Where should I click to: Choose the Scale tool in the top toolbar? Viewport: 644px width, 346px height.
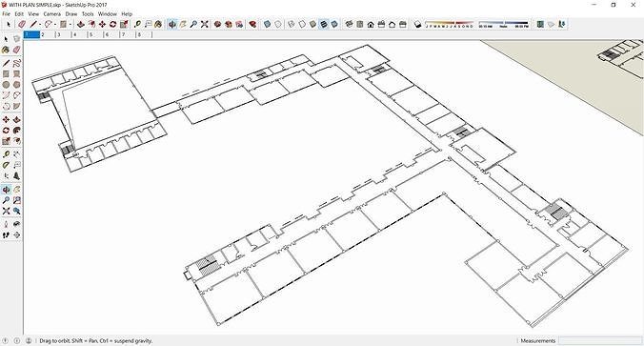pos(124,24)
